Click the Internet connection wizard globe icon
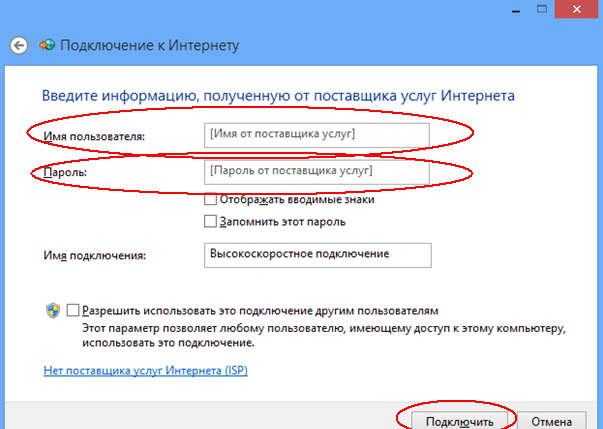This screenshot has width=603, height=429. tap(47, 46)
